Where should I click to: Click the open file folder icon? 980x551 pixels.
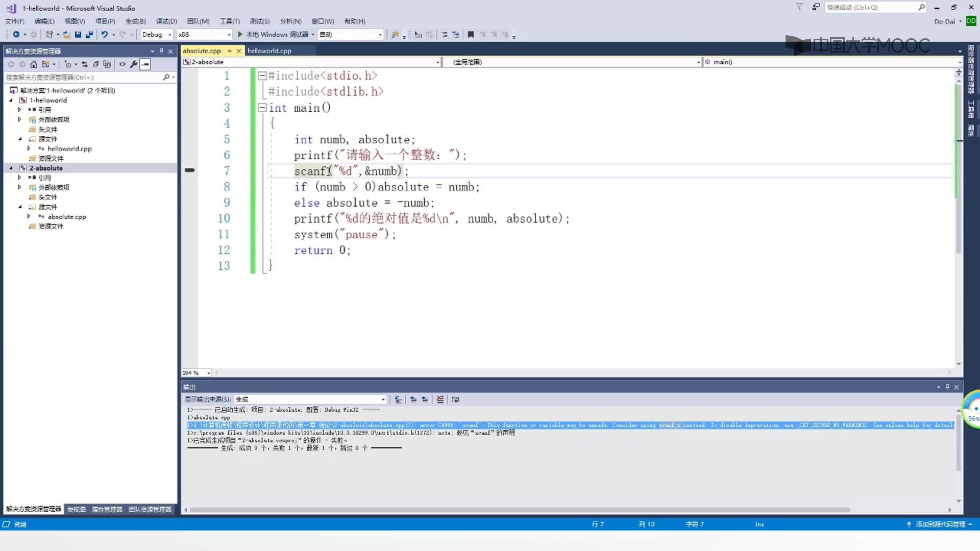click(x=66, y=34)
